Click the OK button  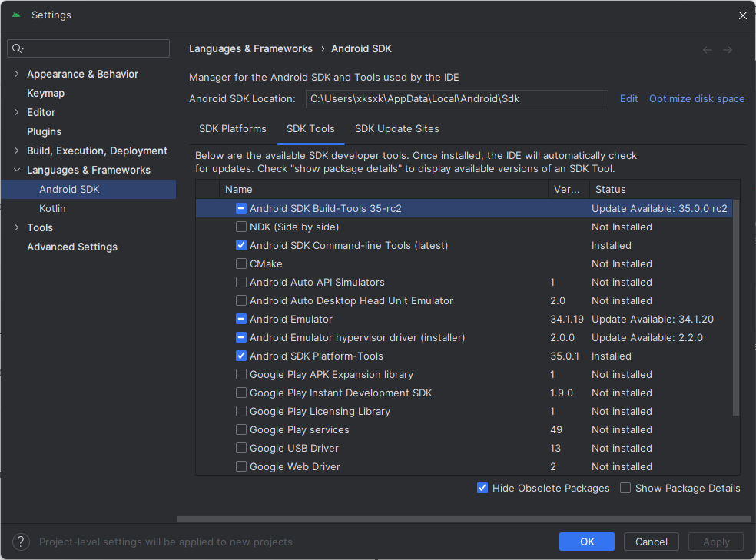click(587, 542)
